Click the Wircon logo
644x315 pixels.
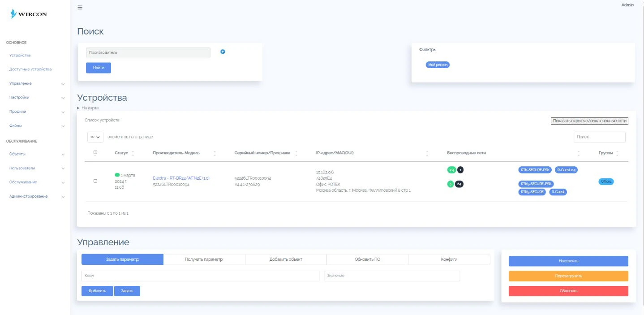(30, 14)
